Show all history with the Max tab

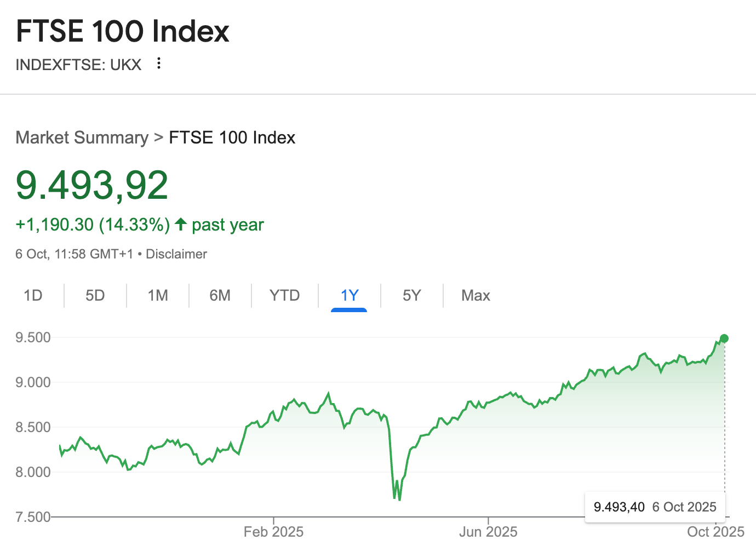tap(476, 296)
